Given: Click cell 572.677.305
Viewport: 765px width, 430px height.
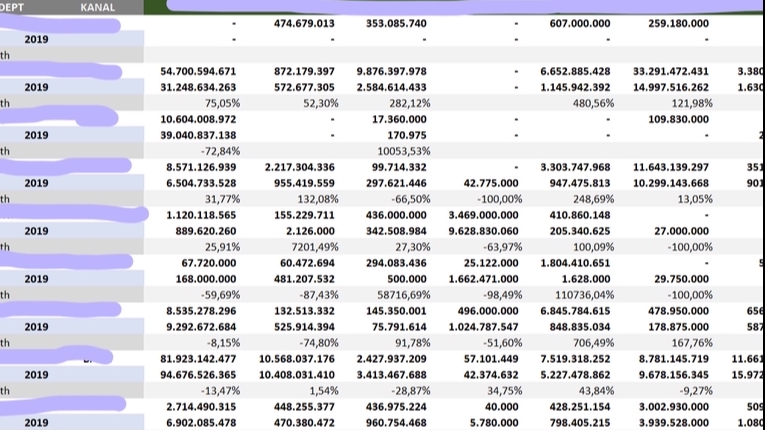Looking at the screenshot, I should pos(304,87).
